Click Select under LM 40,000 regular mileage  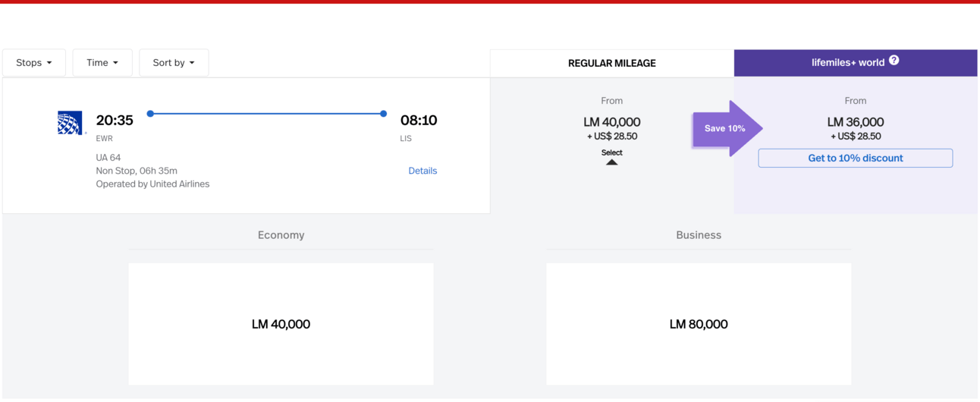click(x=612, y=152)
